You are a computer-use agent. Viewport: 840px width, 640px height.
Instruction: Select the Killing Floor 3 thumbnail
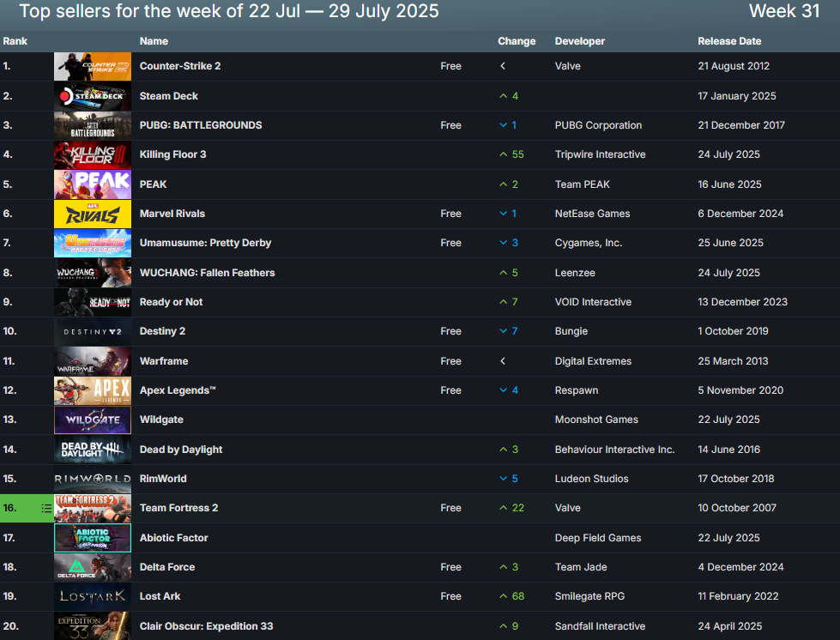(x=93, y=155)
